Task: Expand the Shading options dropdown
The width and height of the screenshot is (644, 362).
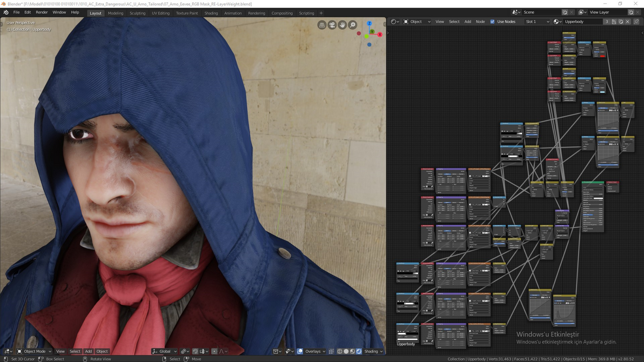Action: pyautogui.click(x=373, y=351)
